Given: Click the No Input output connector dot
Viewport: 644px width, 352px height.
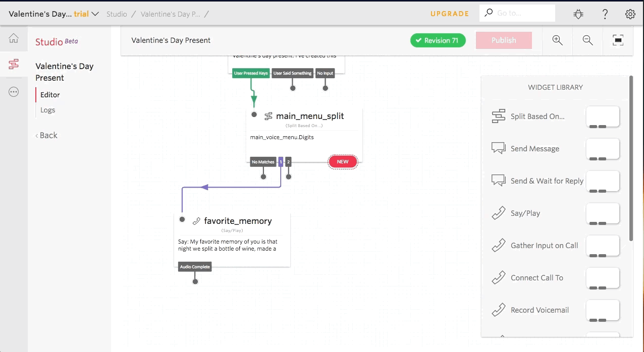Looking at the screenshot, I should pyautogui.click(x=325, y=88).
